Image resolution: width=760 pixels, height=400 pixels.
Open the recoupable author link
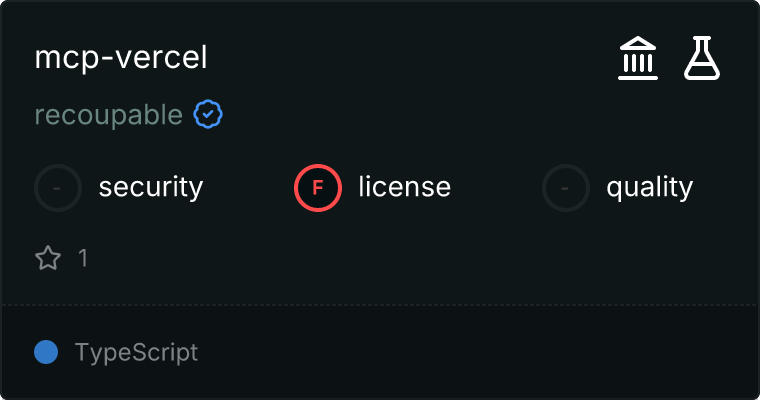(x=108, y=115)
